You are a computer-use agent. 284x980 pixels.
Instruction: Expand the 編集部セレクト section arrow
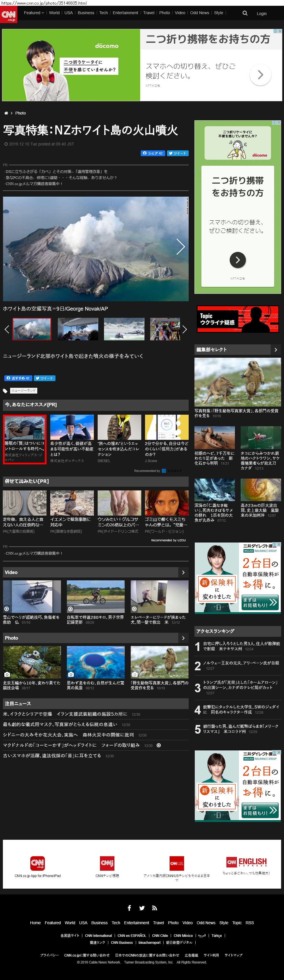tap(276, 349)
